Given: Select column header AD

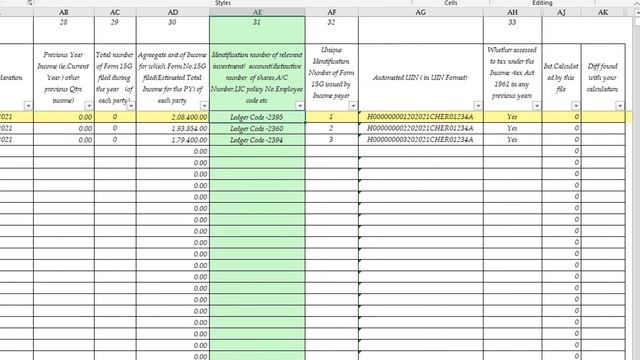Looking at the screenshot, I should click(x=173, y=12).
